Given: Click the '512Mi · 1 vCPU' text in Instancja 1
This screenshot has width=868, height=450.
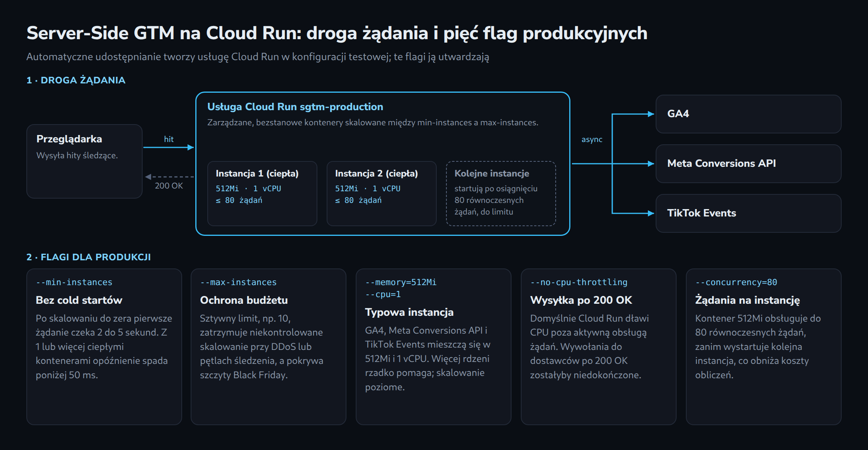Looking at the screenshot, I should [248, 189].
